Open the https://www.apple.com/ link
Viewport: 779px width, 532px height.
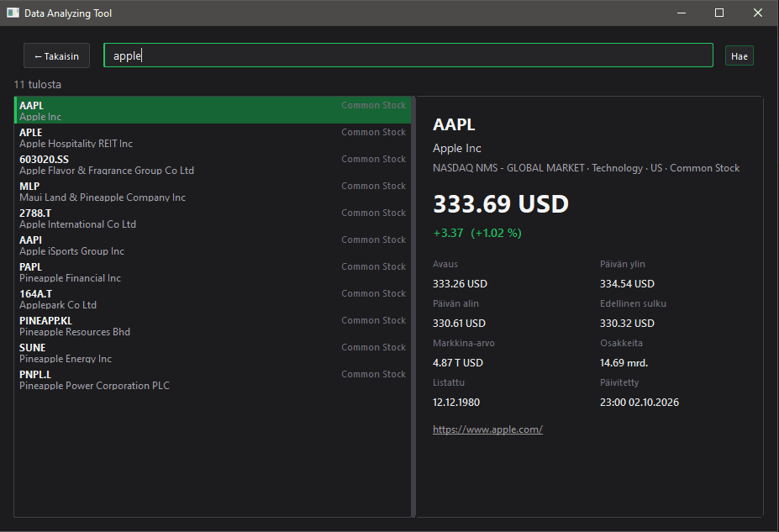487,429
